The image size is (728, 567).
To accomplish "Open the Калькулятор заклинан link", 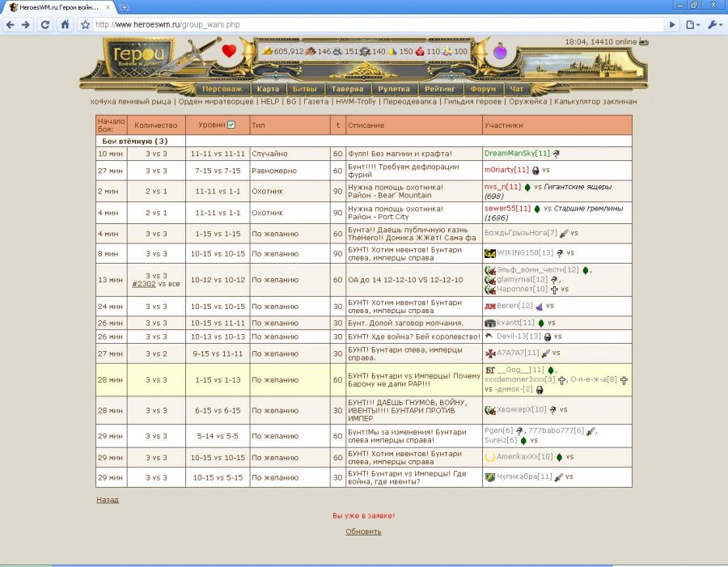I will point(595,101).
